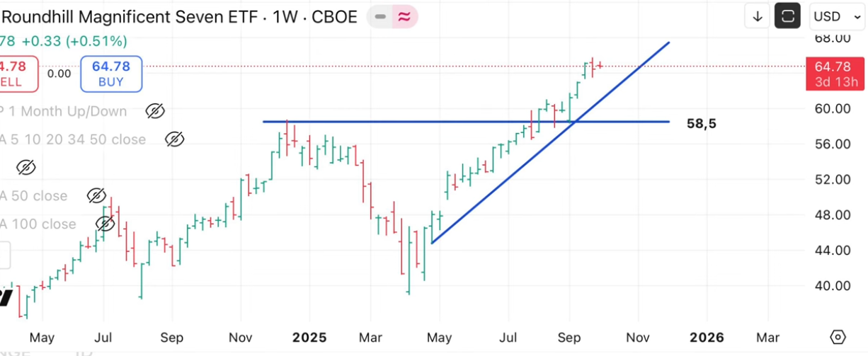Toggle the unlabeled indicator's crossed-eye icon

25,168
